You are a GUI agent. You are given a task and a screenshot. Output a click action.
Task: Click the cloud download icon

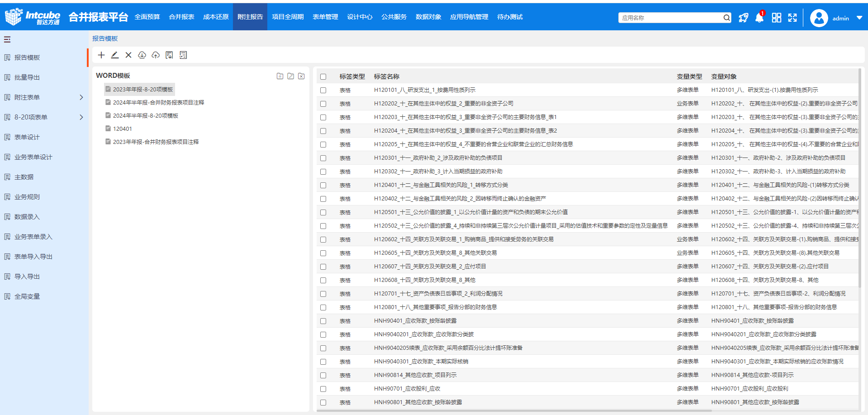tap(142, 55)
